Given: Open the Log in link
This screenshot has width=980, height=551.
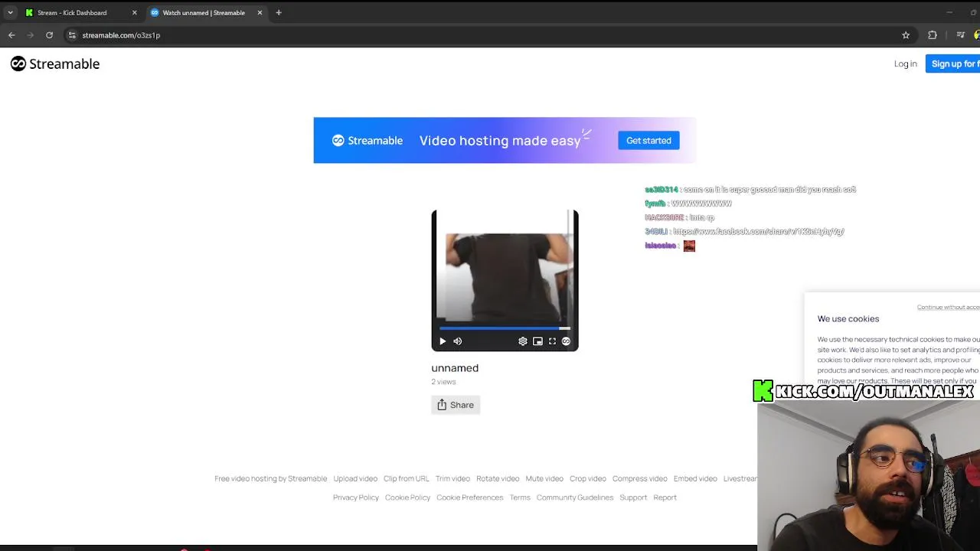Looking at the screenshot, I should [x=905, y=64].
